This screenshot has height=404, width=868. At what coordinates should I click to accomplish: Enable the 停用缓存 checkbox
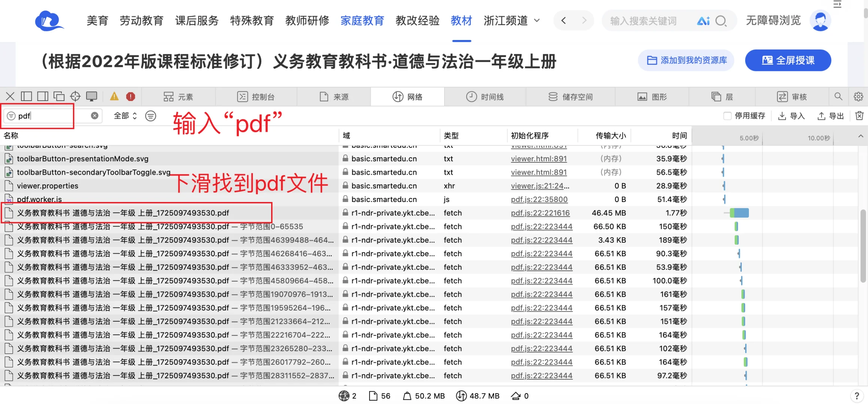[x=727, y=116]
